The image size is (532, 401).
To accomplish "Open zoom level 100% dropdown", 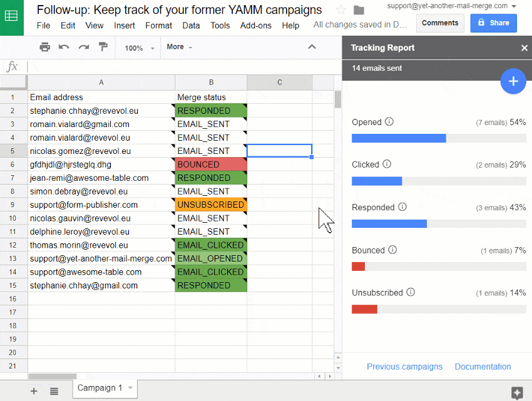I will 140,48.
